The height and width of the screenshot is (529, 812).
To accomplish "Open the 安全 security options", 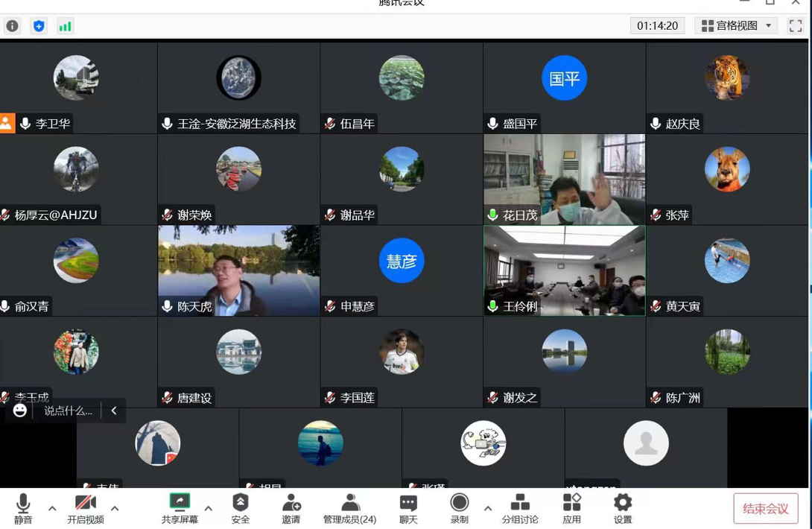I will tap(240, 508).
